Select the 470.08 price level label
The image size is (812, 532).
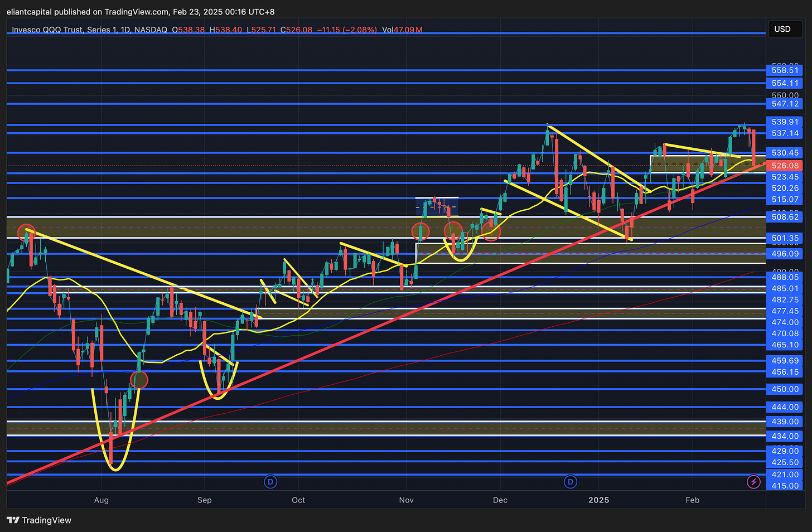pyautogui.click(x=785, y=333)
